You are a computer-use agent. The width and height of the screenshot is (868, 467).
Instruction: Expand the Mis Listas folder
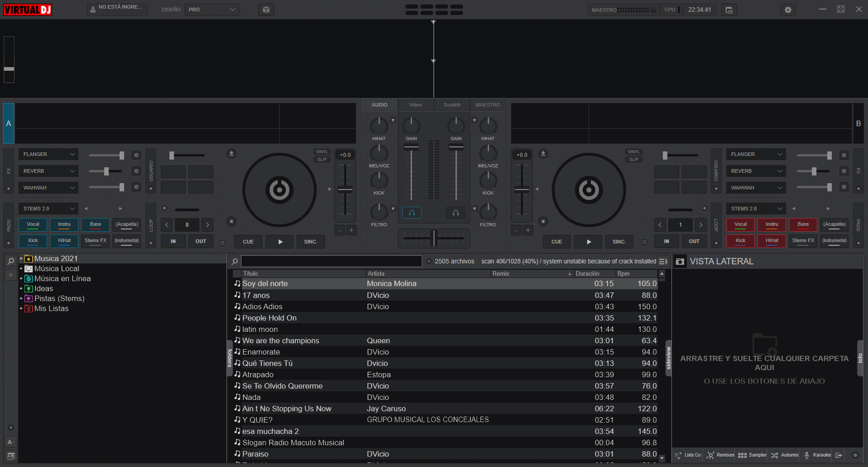click(x=21, y=308)
